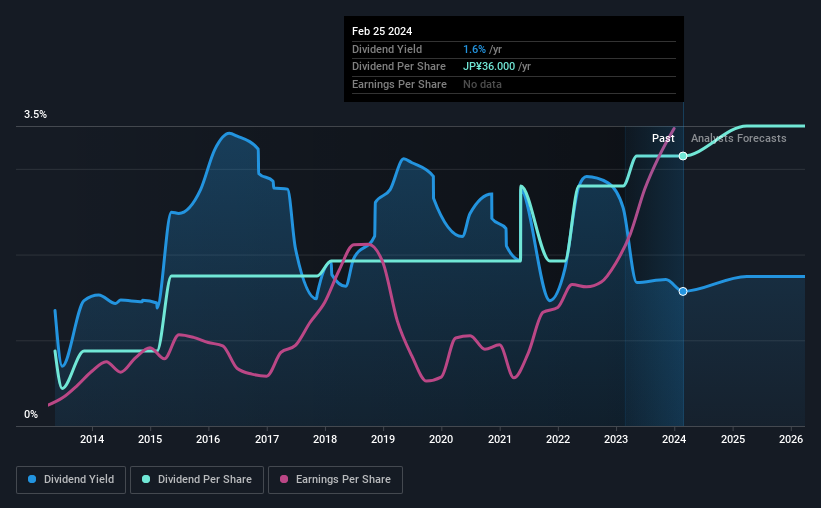Click the 2015 x-axis label

[x=150, y=439]
